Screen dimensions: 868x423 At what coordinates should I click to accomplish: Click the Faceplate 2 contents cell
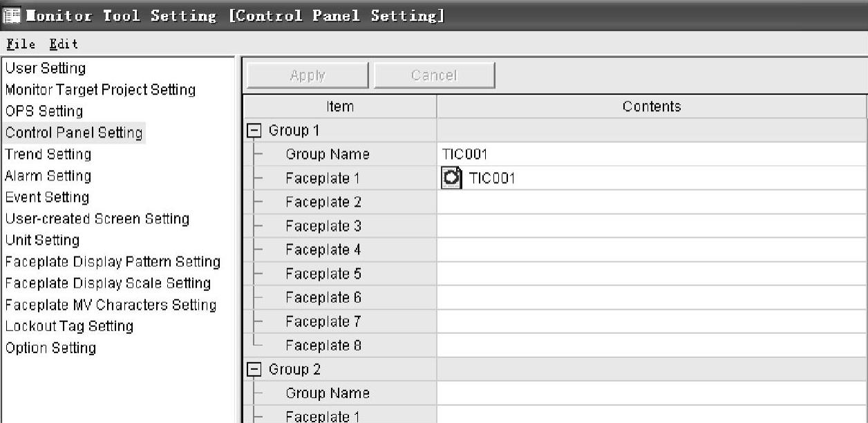click(x=651, y=203)
